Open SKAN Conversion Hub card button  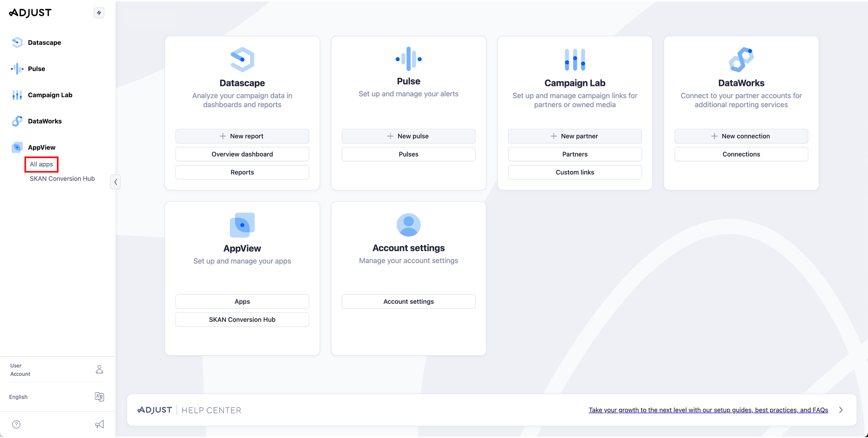point(242,320)
